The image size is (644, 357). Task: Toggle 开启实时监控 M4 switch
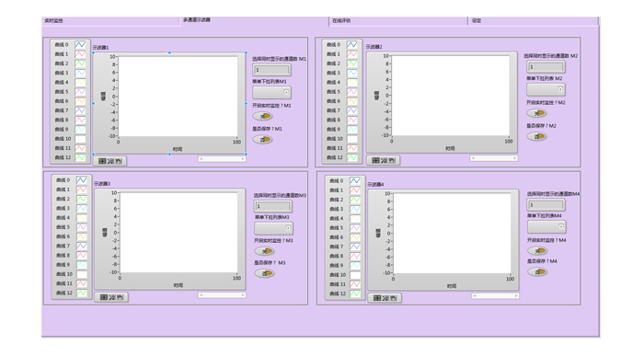pos(537,250)
